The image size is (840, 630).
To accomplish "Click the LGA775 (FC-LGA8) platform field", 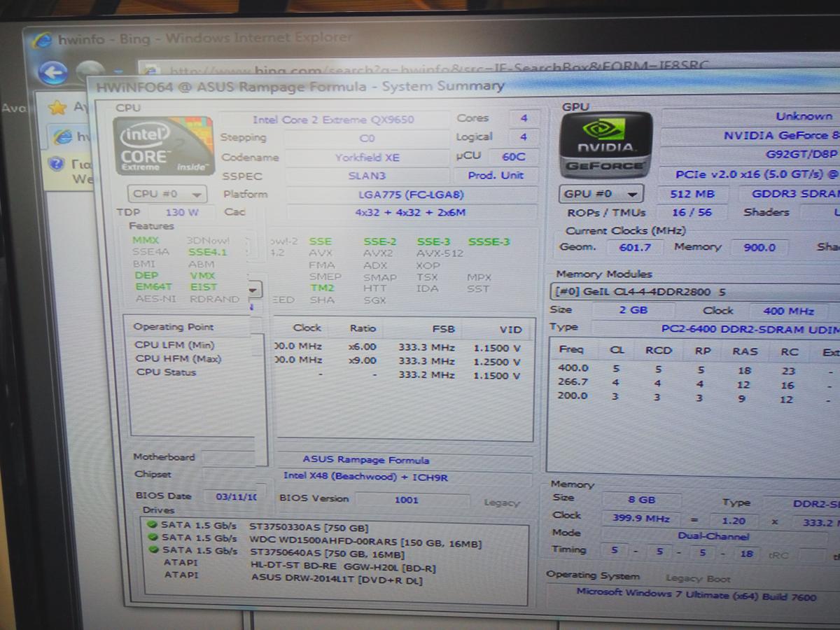I will pyautogui.click(x=411, y=195).
